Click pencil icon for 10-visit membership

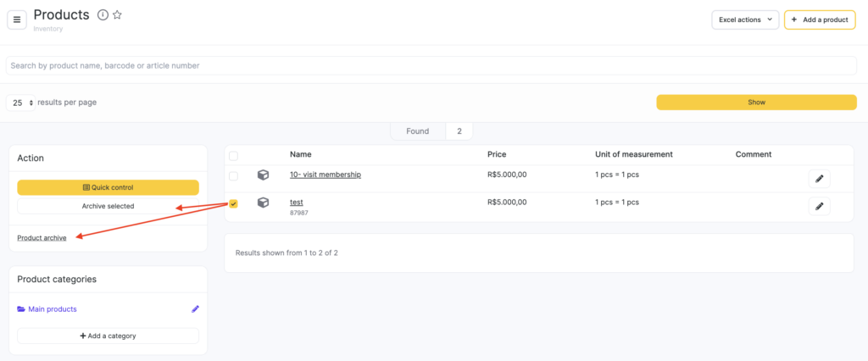(819, 178)
